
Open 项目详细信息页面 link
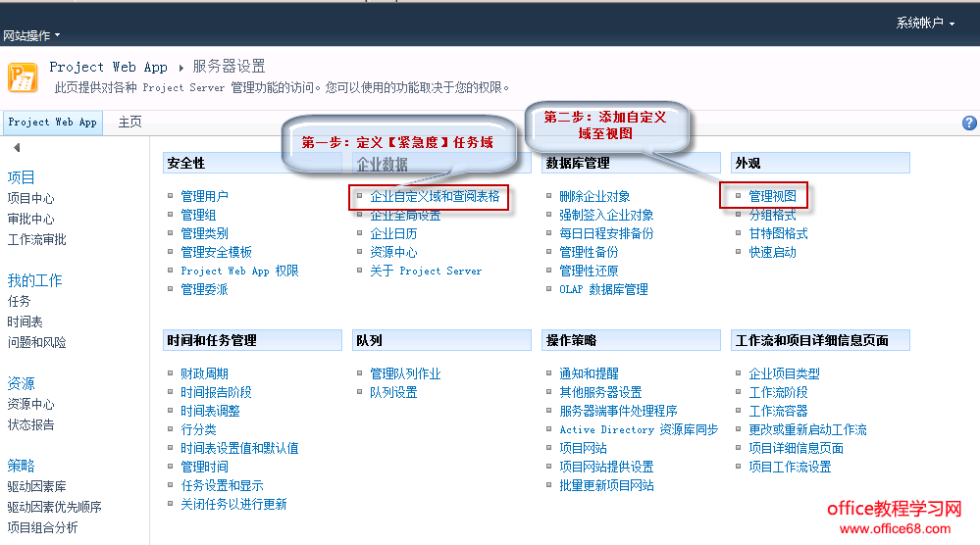(x=797, y=448)
